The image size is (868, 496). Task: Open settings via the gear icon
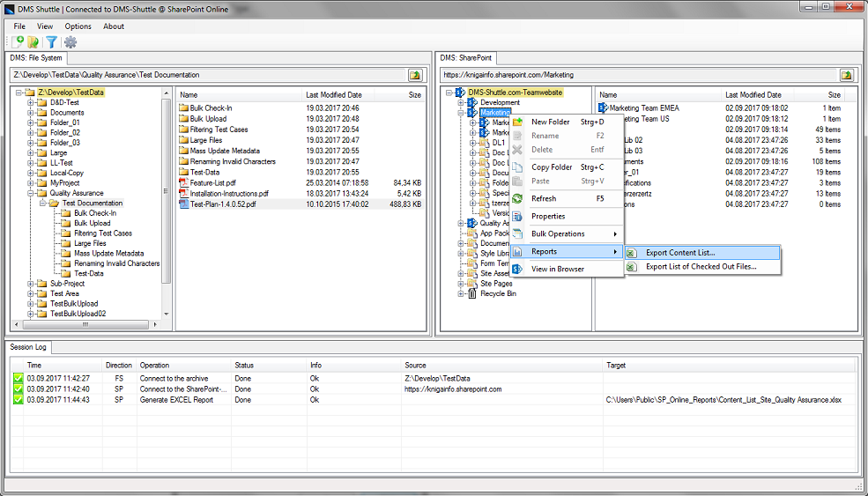(x=70, y=42)
